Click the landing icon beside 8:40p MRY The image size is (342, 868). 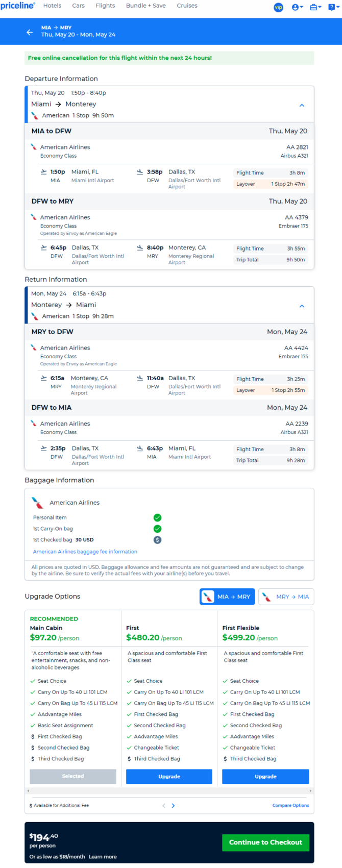pyautogui.click(x=140, y=247)
